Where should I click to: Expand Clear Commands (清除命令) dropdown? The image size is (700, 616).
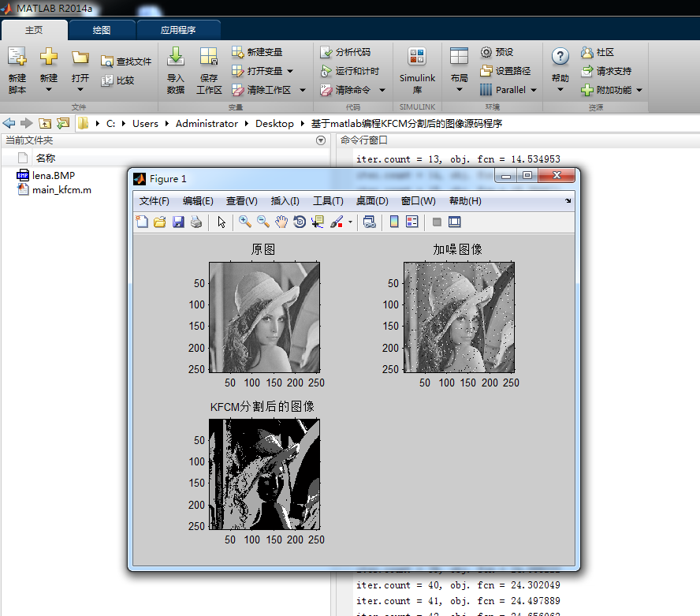382,90
